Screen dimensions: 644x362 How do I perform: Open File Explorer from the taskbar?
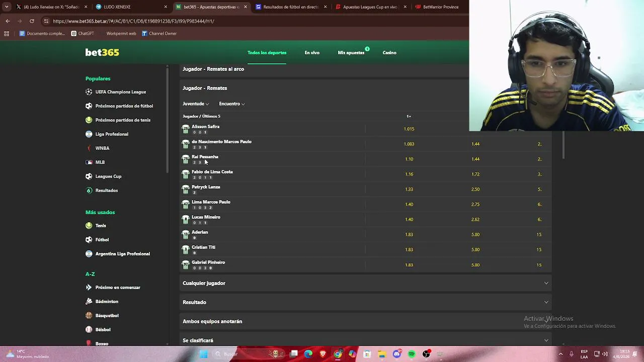(x=382, y=354)
